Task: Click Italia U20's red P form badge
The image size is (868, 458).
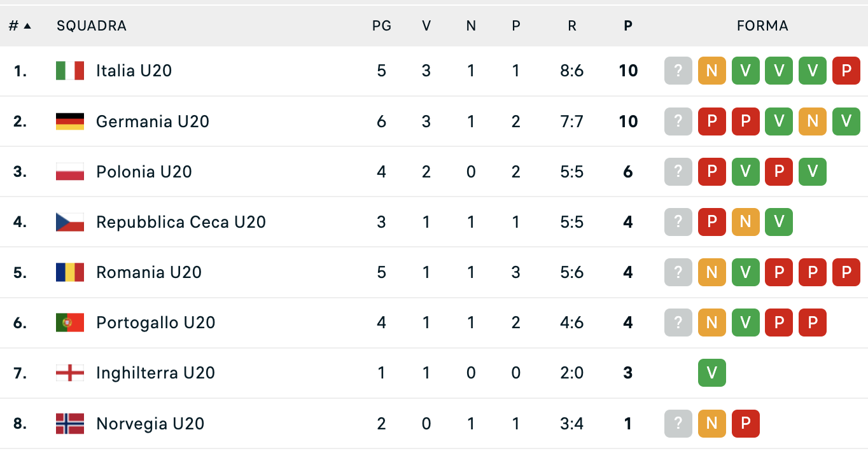Action: pos(846,71)
